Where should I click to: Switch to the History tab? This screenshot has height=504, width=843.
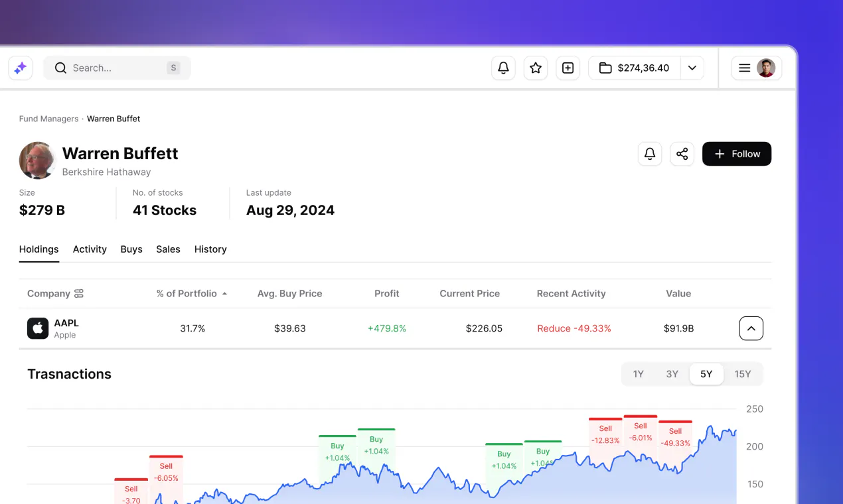pyautogui.click(x=210, y=249)
